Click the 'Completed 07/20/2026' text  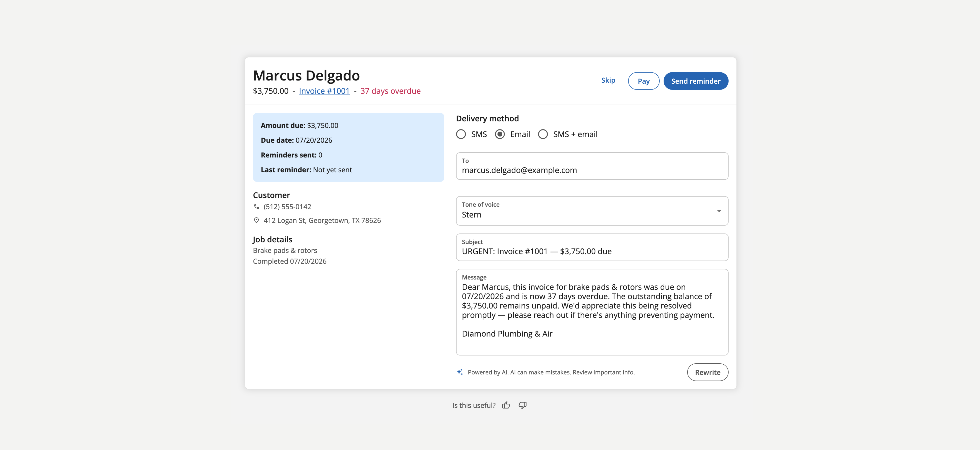[x=289, y=261]
